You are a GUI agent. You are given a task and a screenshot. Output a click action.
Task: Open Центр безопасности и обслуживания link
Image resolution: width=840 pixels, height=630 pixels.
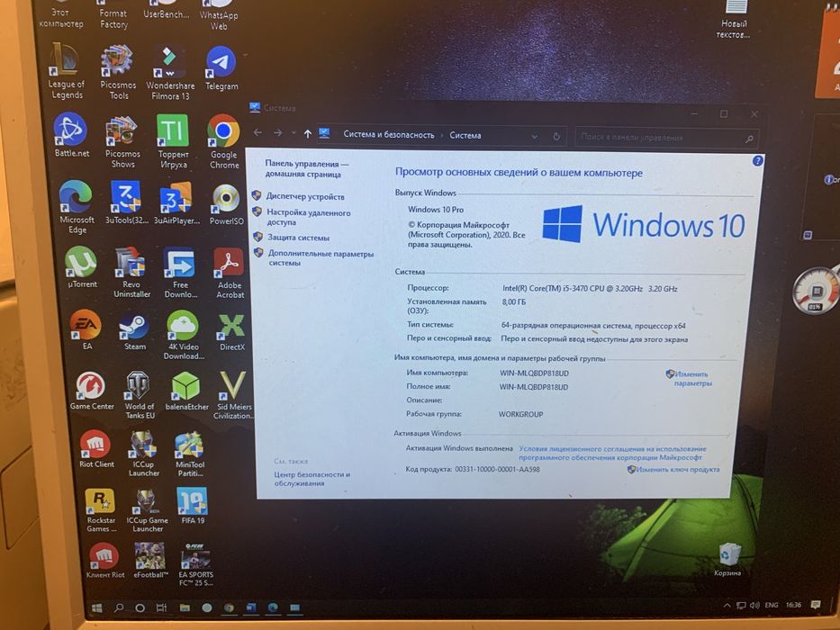point(312,479)
